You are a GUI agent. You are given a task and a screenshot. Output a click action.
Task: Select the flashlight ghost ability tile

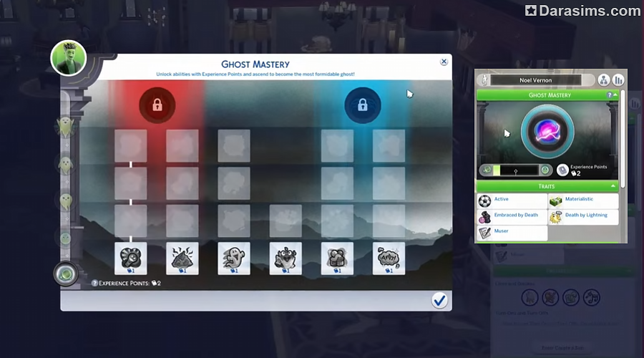tap(131, 258)
